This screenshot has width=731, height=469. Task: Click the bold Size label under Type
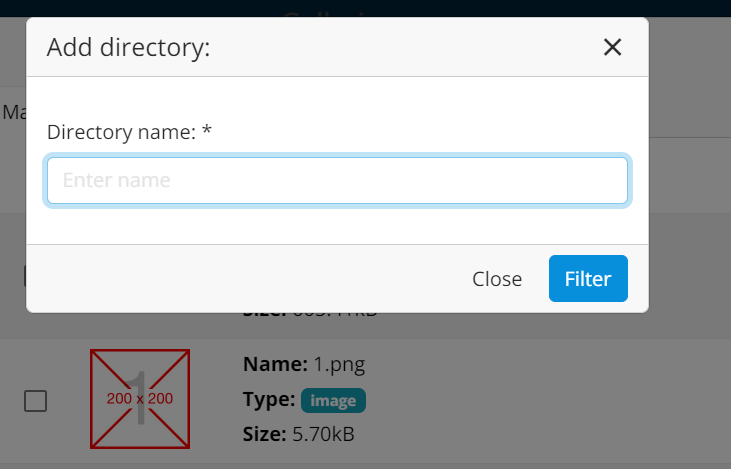click(x=264, y=434)
